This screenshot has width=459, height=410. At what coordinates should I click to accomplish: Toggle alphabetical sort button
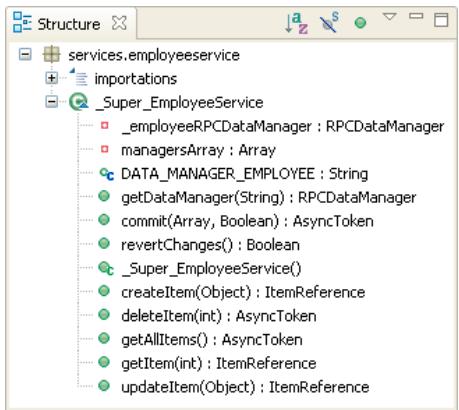(297, 23)
